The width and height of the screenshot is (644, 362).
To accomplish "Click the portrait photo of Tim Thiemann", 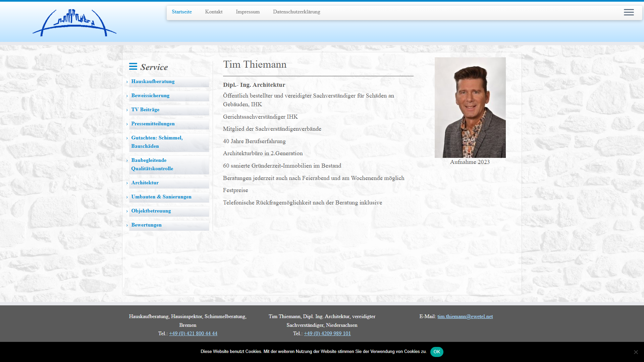I will pos(470,108).
